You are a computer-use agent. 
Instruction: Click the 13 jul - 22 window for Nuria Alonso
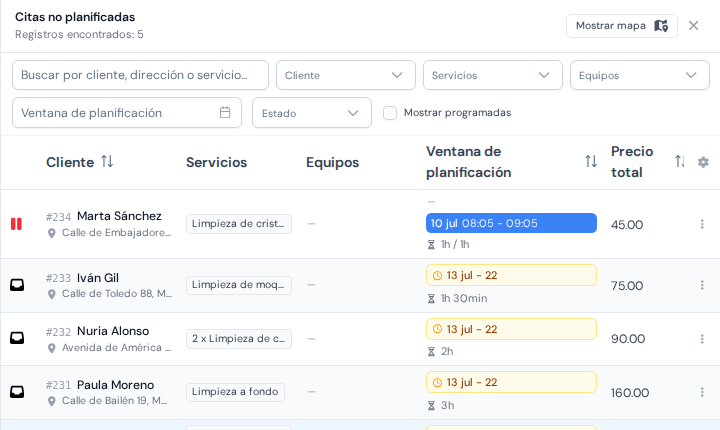(x=511, y=329)
